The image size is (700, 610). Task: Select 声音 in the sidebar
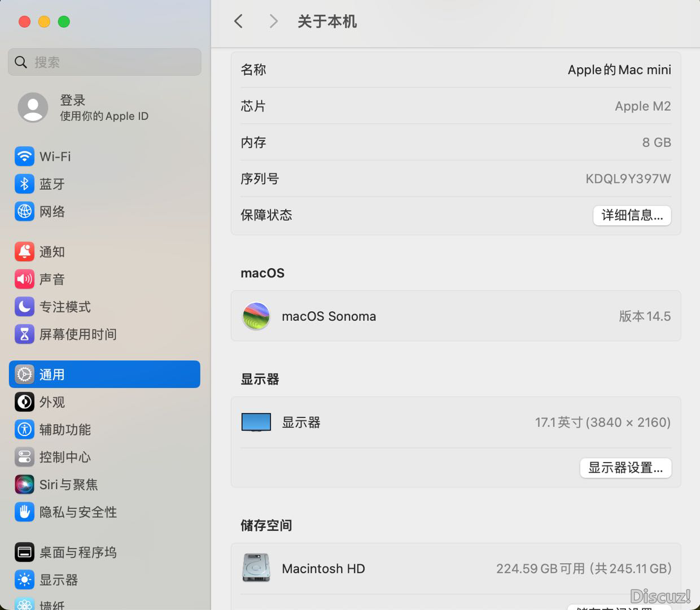point(104,279)
